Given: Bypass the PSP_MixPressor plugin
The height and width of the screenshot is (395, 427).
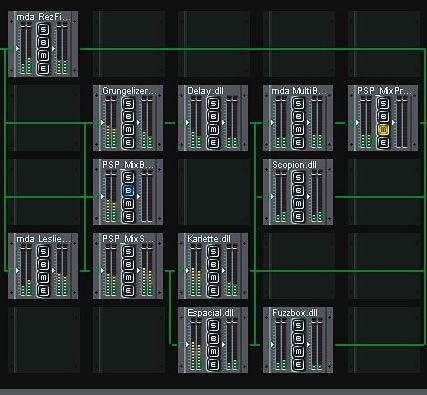Looking at the screenshot, I should (383, 117).
